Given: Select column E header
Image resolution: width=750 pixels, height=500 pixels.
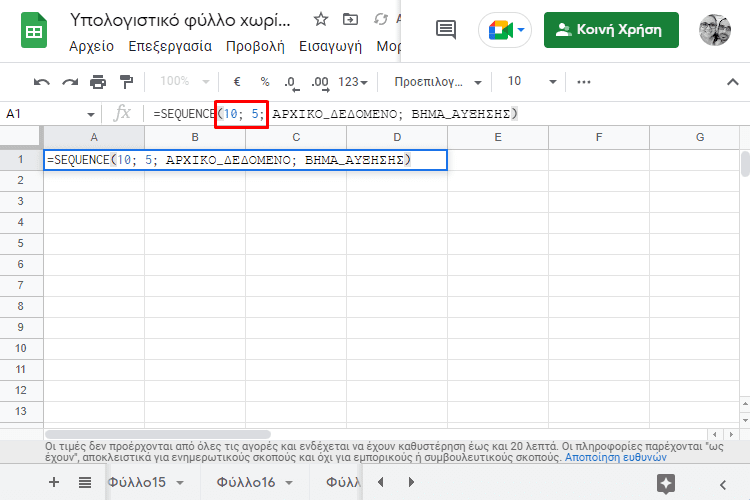Looking at the screenshot, I should 498,137.
